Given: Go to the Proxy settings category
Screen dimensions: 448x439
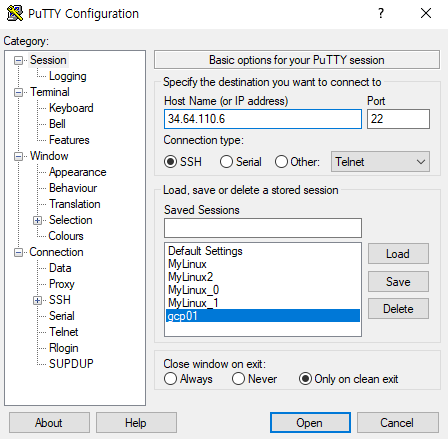Looking at the screenshot, I should (x=62, y=284).
